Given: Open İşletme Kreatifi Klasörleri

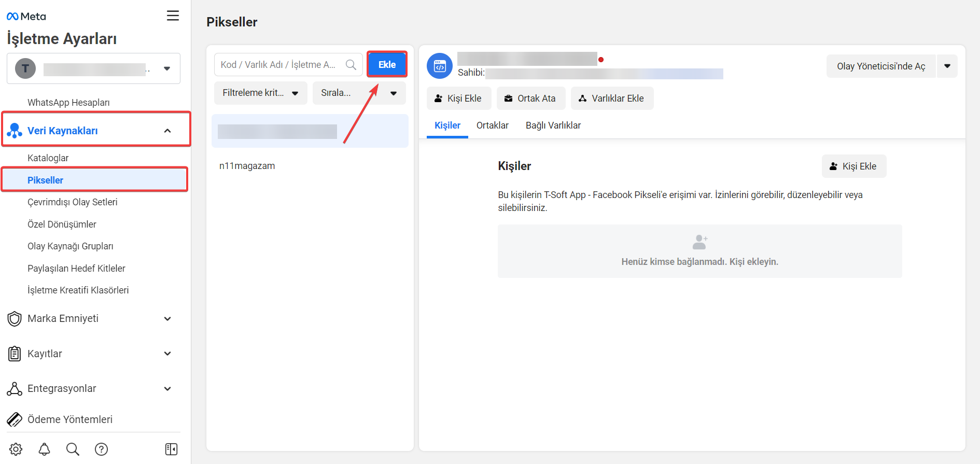Looking at the screenshot, I should (x=78, y=290).
